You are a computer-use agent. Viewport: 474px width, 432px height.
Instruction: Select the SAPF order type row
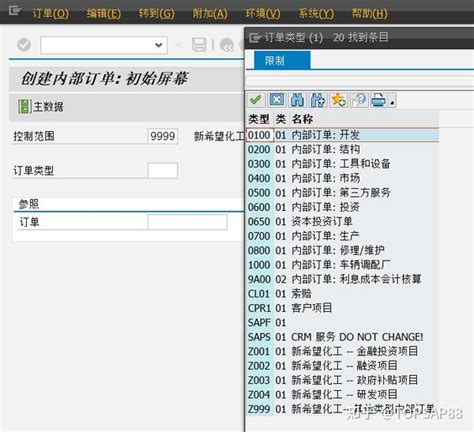click(343, 322)
